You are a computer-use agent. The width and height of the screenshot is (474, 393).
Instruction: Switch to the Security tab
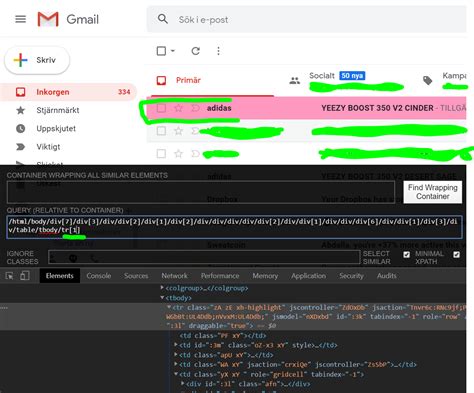click(351, 276)
